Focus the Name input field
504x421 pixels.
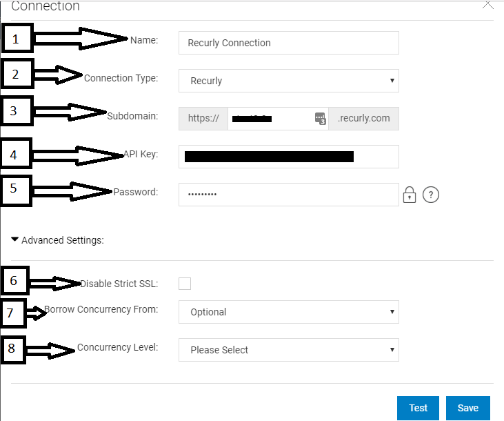289,43
